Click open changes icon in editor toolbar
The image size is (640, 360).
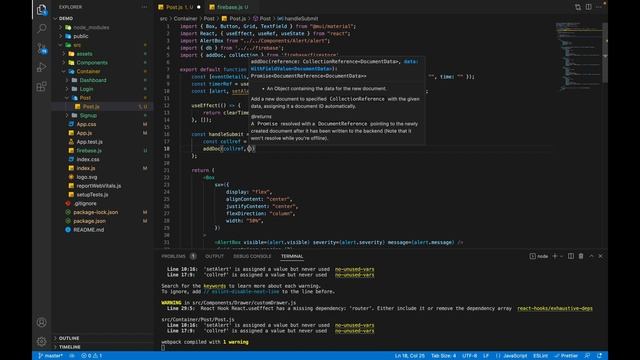click(x=578, y=7)
